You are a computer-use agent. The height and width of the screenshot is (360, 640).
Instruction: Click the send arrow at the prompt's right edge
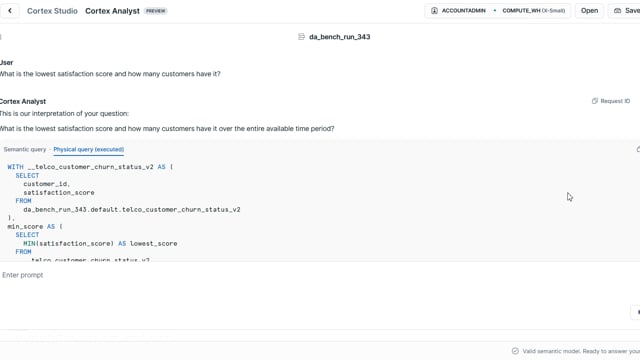tap(637, 312)
